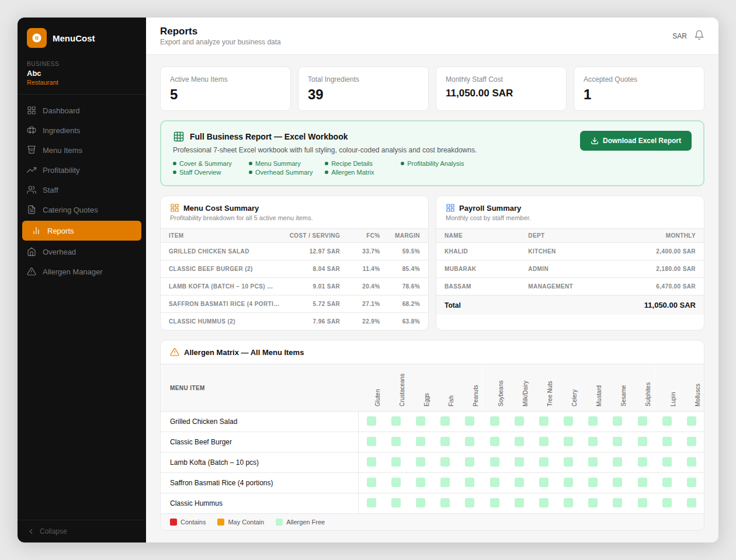The width and height of the screenshot is (736, 560).
Task: Click the Crustaceans column header
Action: [x=402, y=389]
